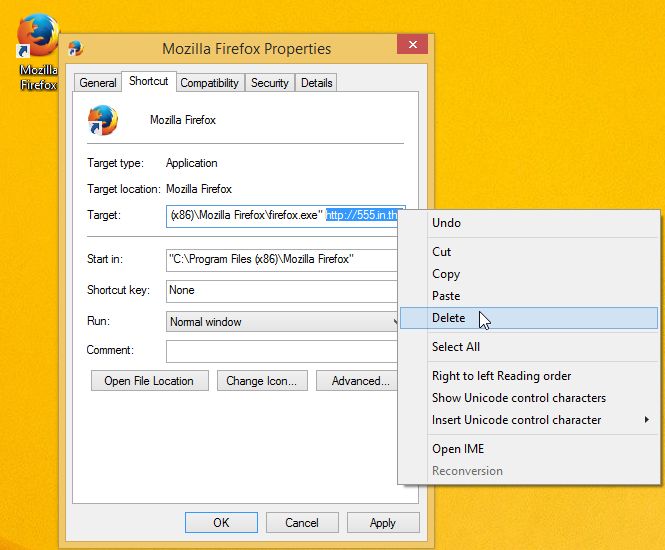Switch to the Security tab
The height and width of the screenshot is (550, 665).
pos(270,83)
